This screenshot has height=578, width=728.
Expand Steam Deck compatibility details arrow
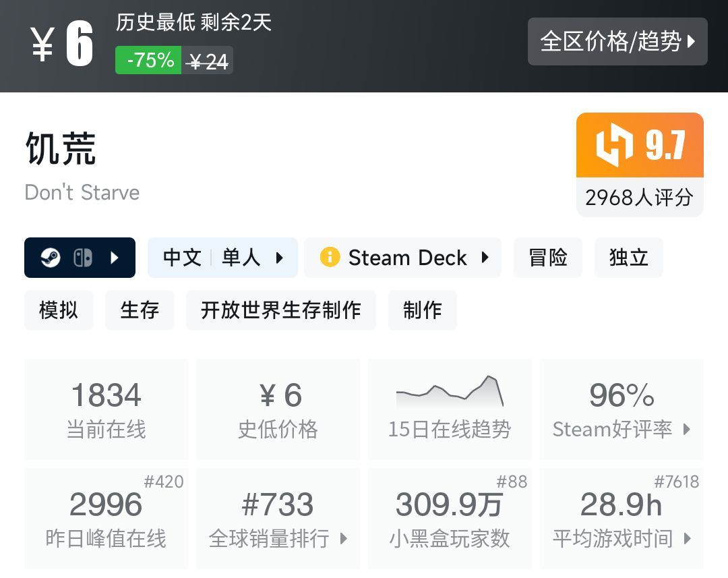pyautogui.click(x=485, y=258)
